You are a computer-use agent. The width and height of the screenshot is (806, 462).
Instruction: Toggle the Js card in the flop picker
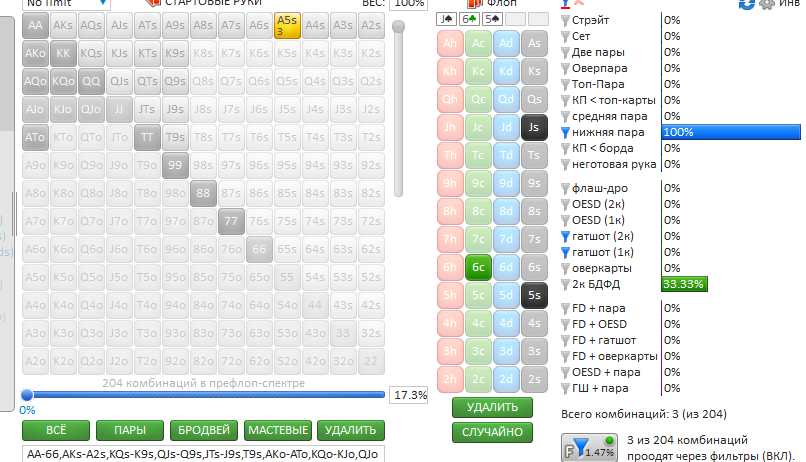tap(534, 127)
